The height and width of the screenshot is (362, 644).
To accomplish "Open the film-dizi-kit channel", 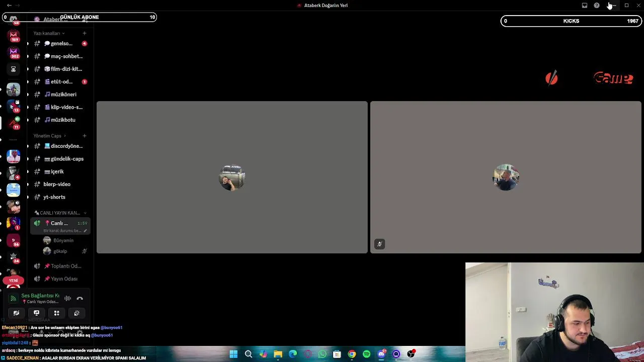I will (x=60, y=69).
